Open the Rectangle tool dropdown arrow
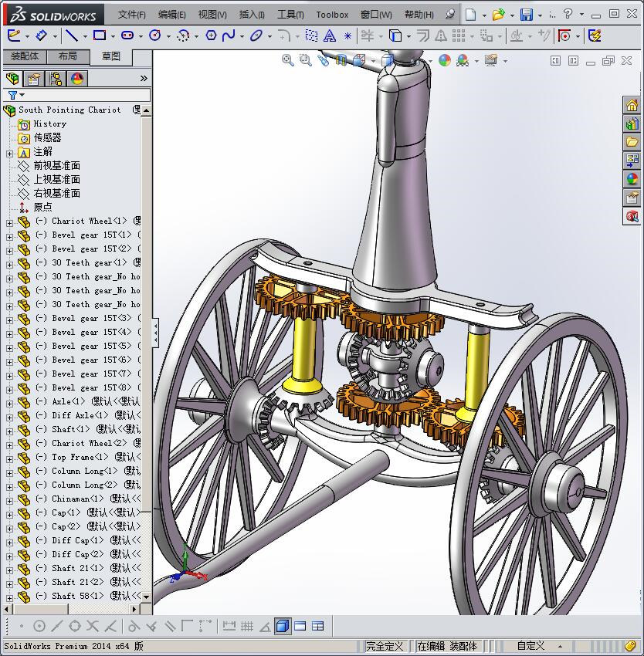This screenshot has height=656, width=644. (113, 37)
